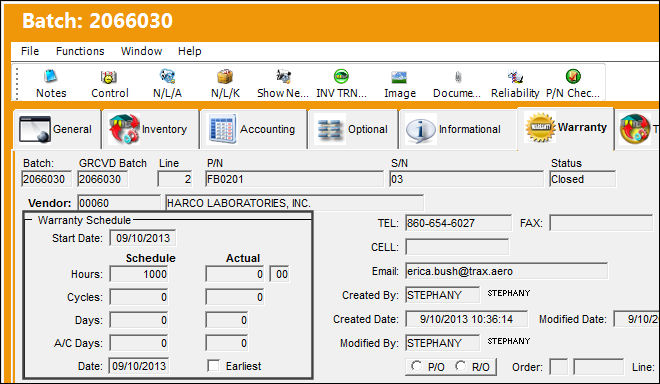Viewport: 660px width, 384px height.
Task: Select the P/O radio button
Action: (x=416, y=366)
